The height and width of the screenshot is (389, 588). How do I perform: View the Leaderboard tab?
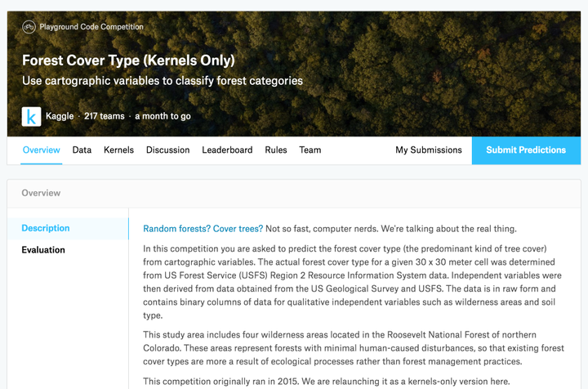227,150
